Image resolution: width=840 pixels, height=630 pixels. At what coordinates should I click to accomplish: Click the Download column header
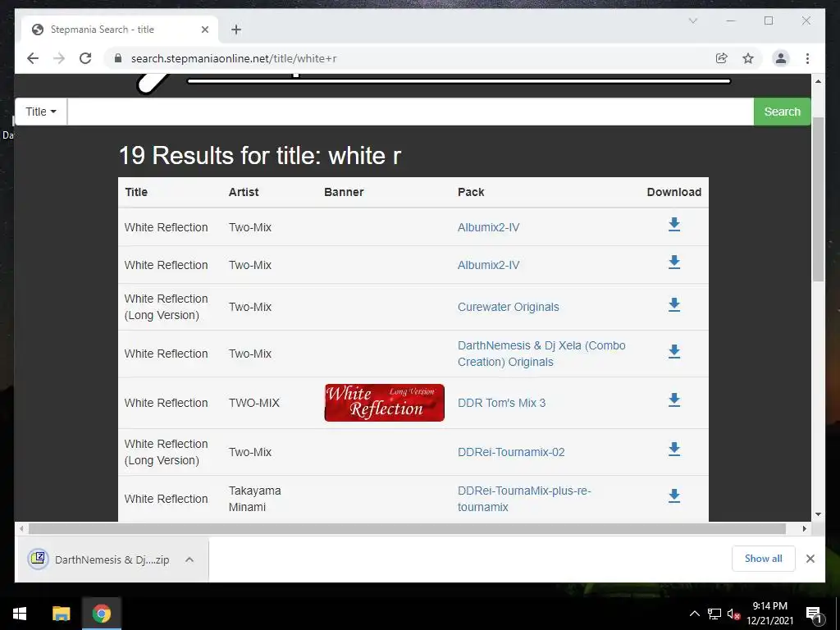tap(674, 192)
